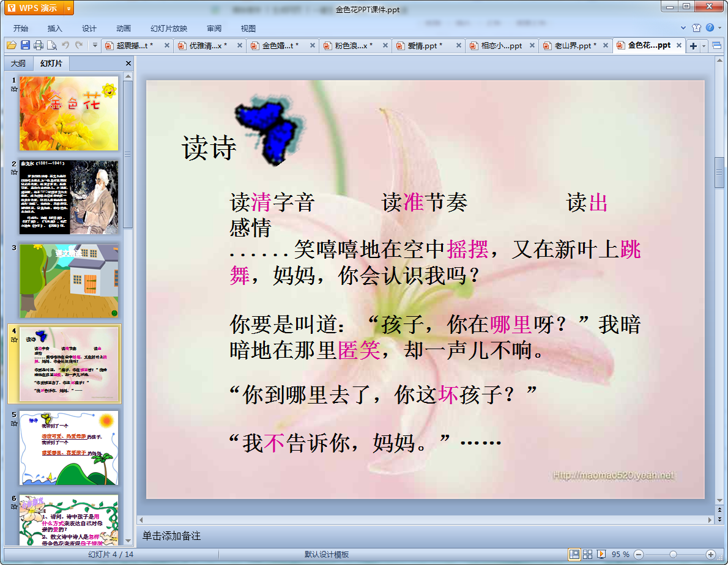Print using the printer icon

pyautogui.click(x=39, y=45)
